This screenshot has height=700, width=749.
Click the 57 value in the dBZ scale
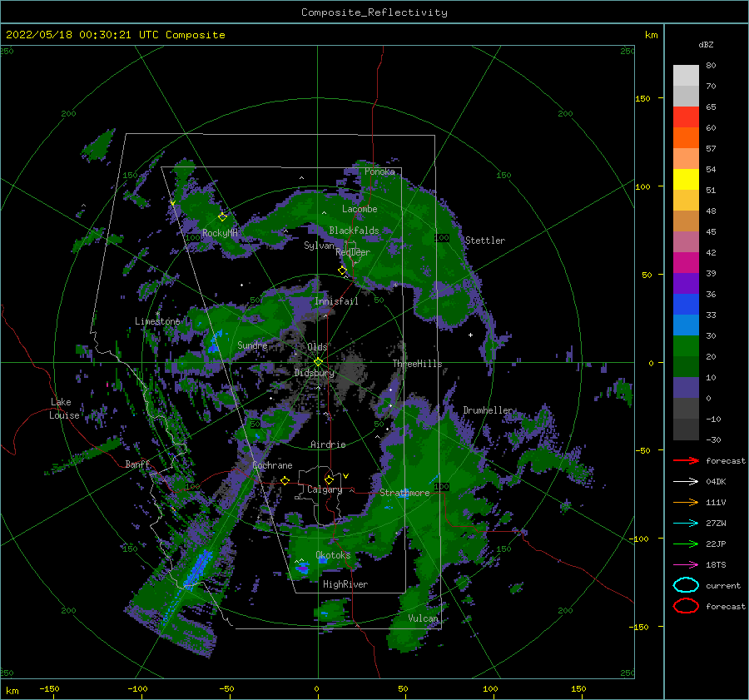pyautogui.click(x=711, y=149)
